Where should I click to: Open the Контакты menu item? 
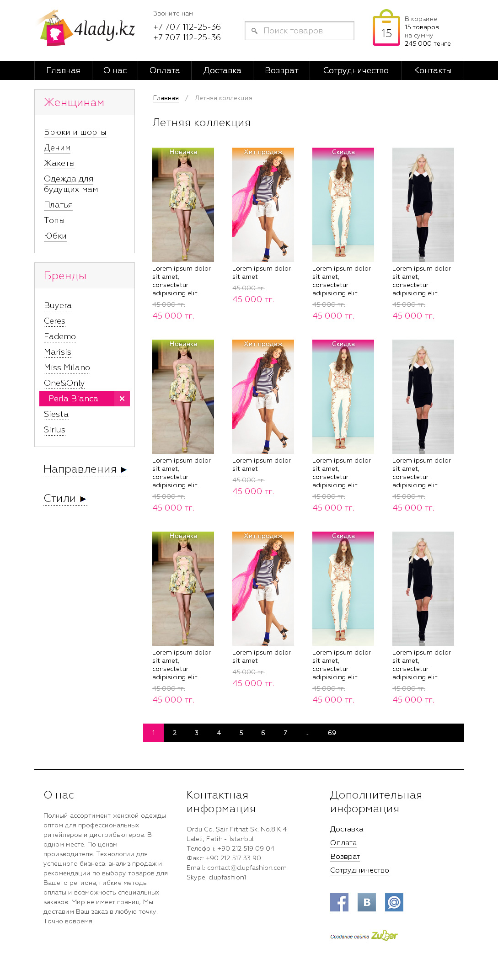(x=432, y=70)
